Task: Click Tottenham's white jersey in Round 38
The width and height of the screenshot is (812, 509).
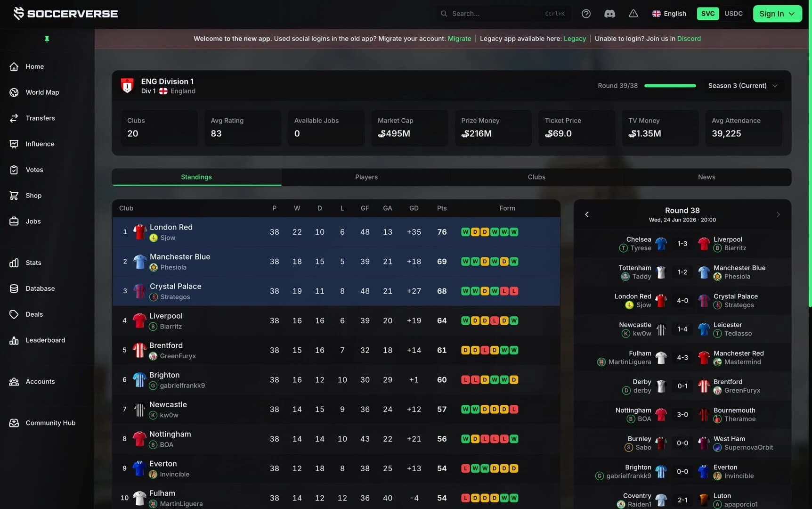Action: point(661,272)
